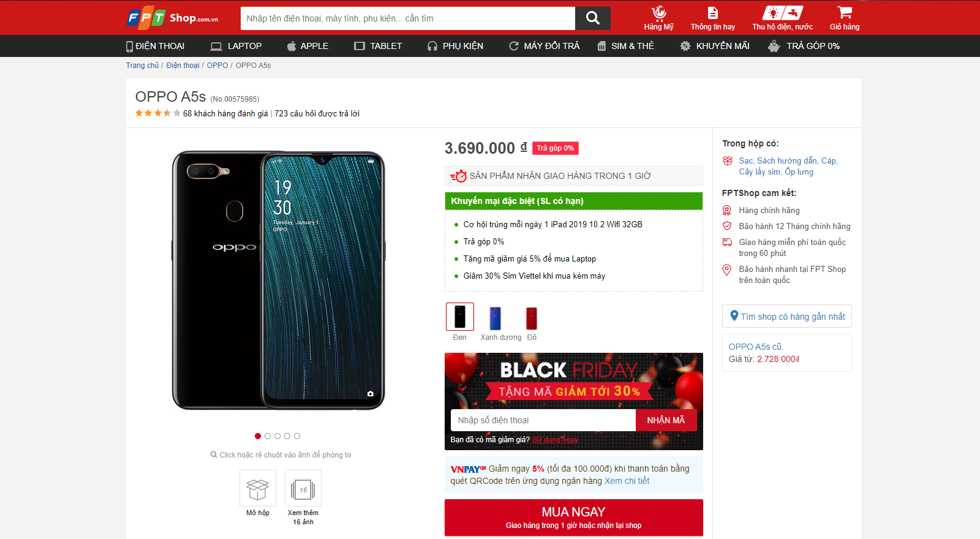
Task: Click the search magnifier button
Action: (592, 18)
